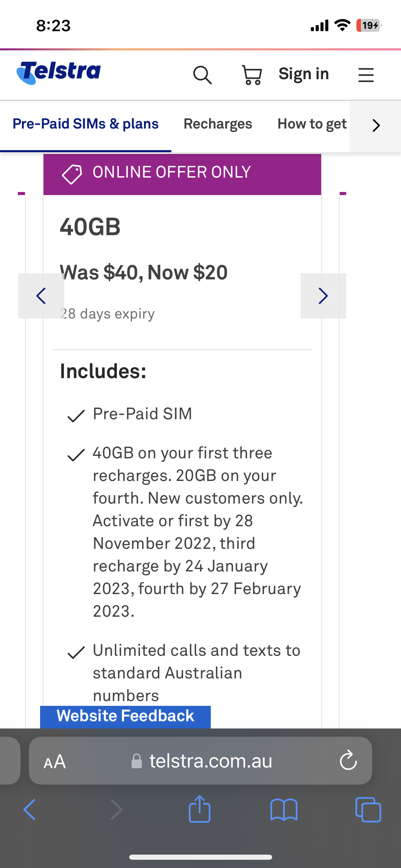
Task: Open Safari bookmarks icon
Action: 283,809
